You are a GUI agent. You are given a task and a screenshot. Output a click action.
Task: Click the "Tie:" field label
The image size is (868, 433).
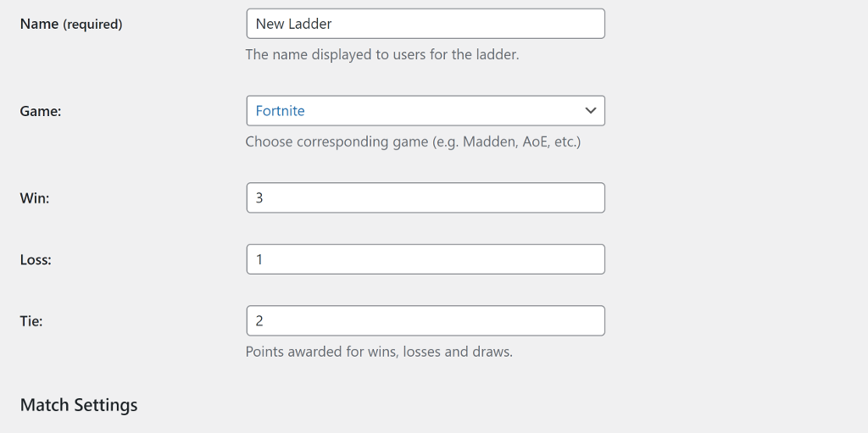(31, 321)
